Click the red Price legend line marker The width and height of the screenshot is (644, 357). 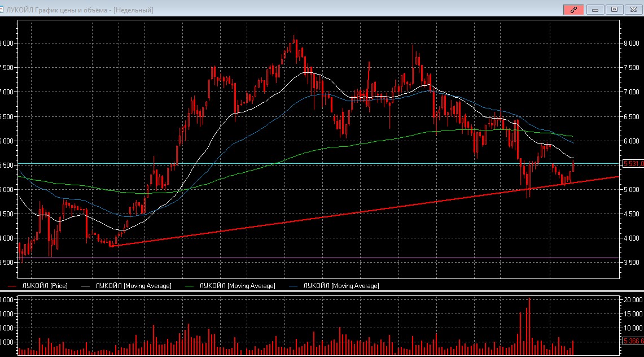(x=12, y=286)
